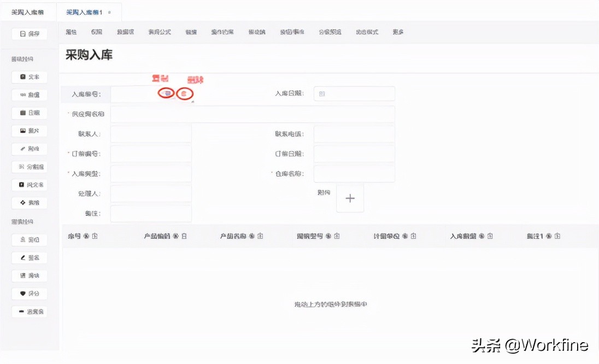599x364 pixels.
Task: Switch to the 采购入库 tab
Action: 28,11
